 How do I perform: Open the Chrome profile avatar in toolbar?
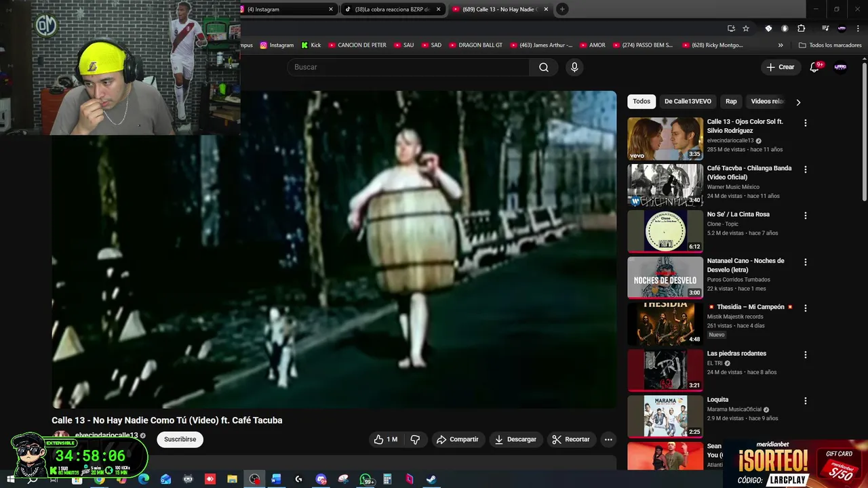(842, 28)
